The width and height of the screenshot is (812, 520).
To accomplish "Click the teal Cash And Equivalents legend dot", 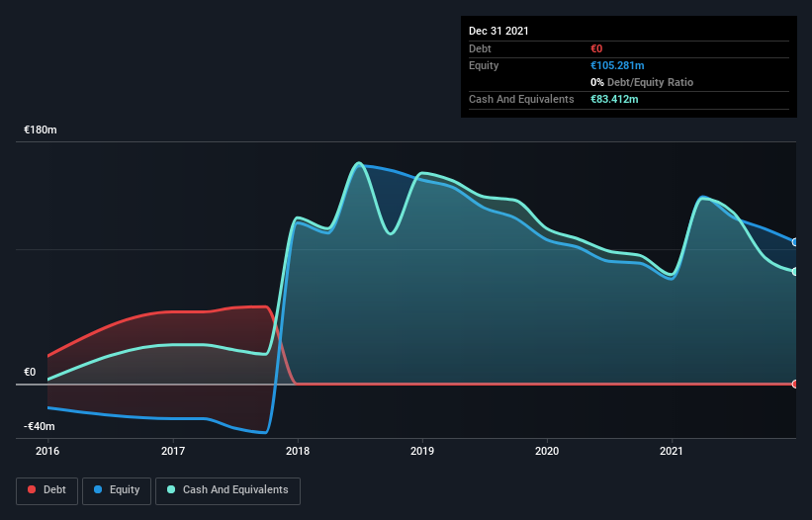I will pyautogui.click(x=171, y=489).
